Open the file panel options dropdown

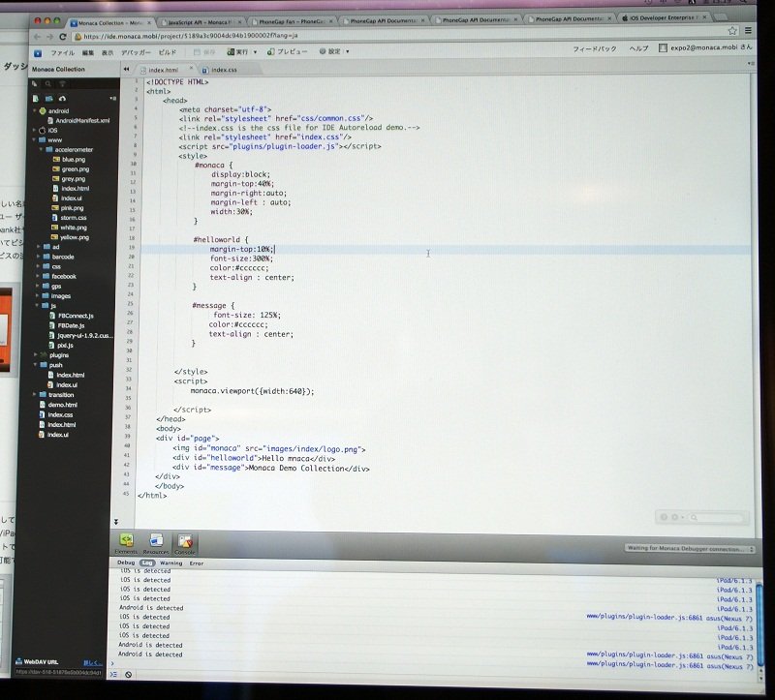[x=113, y=99]
